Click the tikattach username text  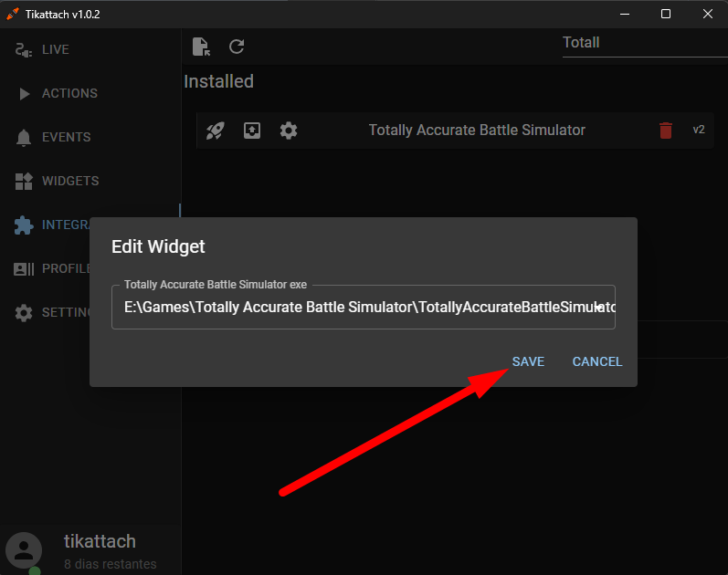point(100,541)
